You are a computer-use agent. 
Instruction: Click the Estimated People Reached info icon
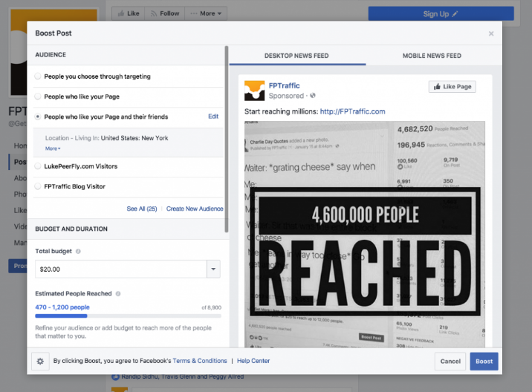[118, 294]
